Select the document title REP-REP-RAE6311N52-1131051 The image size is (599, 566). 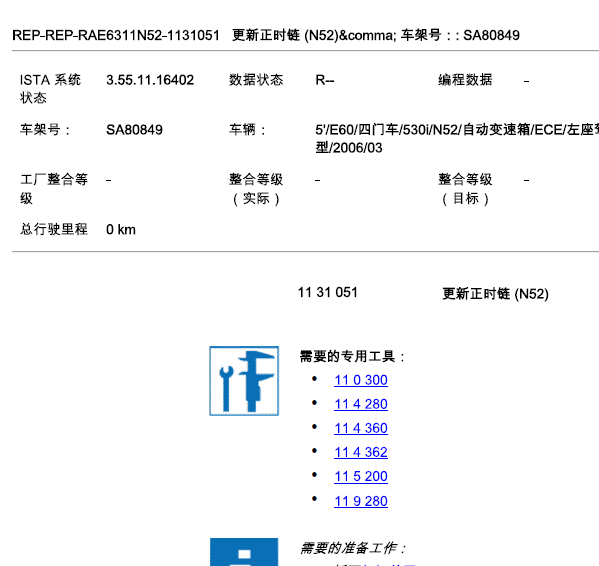pos(116,36)
